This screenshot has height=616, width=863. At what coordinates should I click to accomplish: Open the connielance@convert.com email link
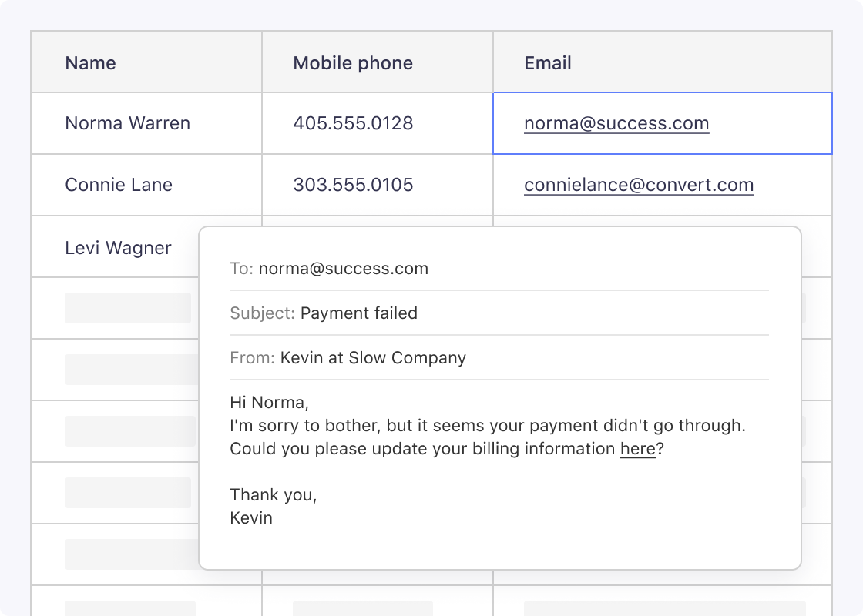pyautogui.click(x=639, y=185)
